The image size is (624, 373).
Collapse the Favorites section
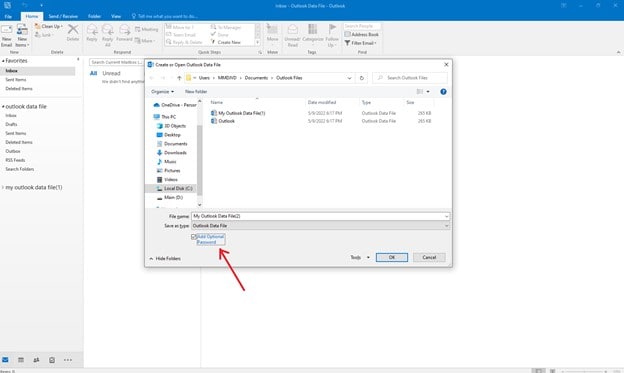3,61
